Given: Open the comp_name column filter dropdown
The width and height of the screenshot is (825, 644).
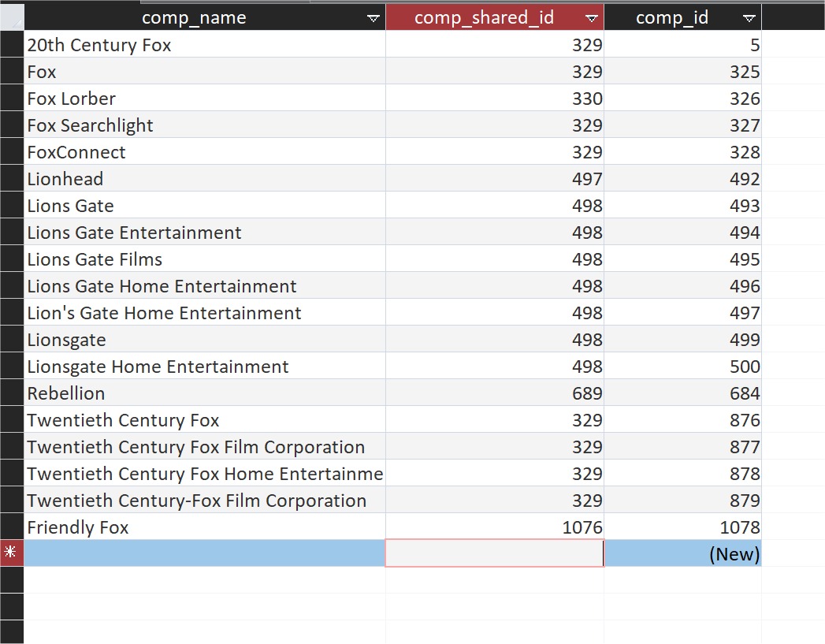Looking at the screenshot, I should (x=373, y=18).
